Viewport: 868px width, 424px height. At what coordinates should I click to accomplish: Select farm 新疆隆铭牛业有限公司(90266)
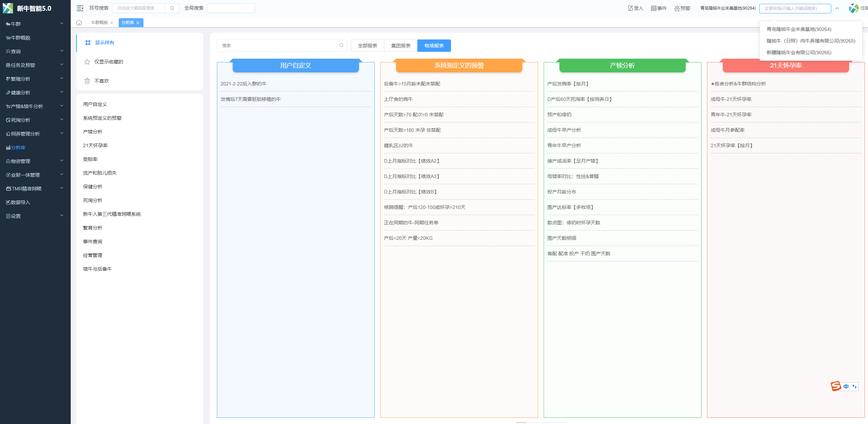tap(811, 52)
